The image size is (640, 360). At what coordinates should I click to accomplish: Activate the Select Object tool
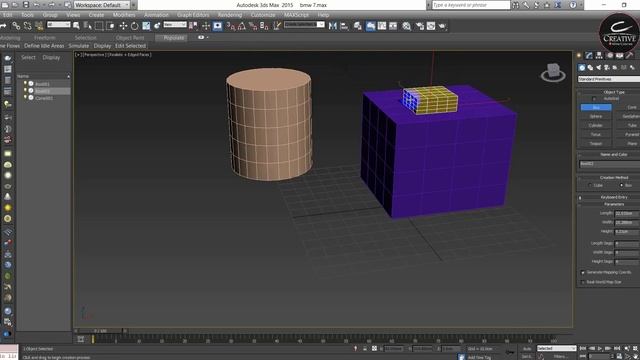[76, 26]
